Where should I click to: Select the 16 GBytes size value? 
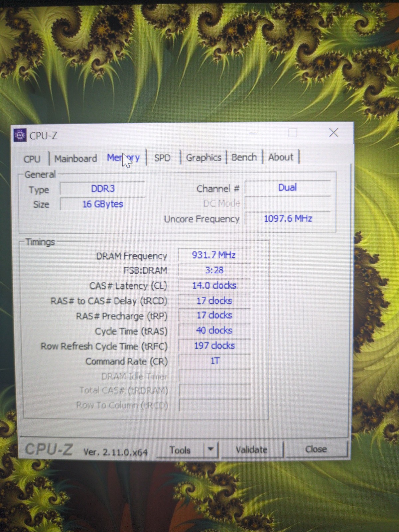point(103,204)
